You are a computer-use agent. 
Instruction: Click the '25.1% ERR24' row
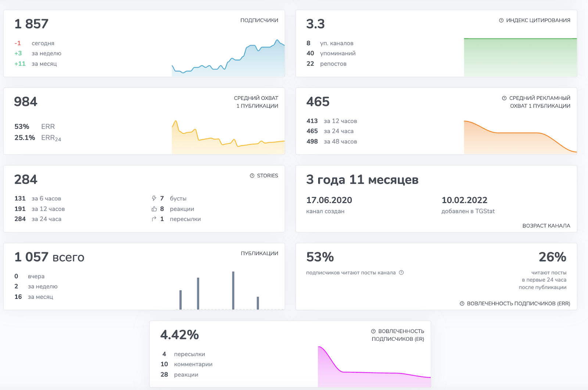coord(38,138)
